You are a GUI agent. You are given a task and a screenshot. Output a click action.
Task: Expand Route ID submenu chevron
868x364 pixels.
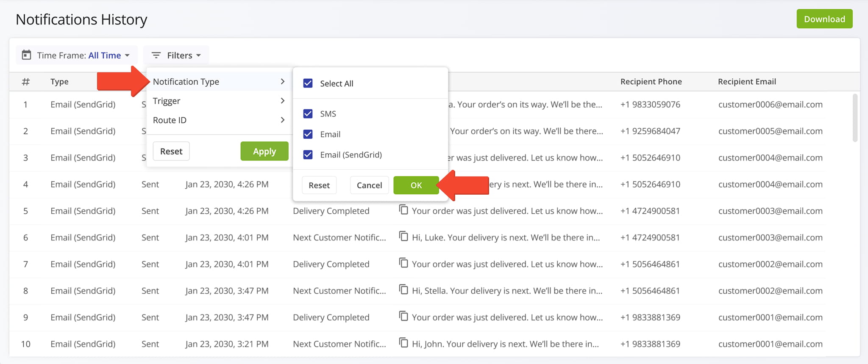tap(283, 120)
